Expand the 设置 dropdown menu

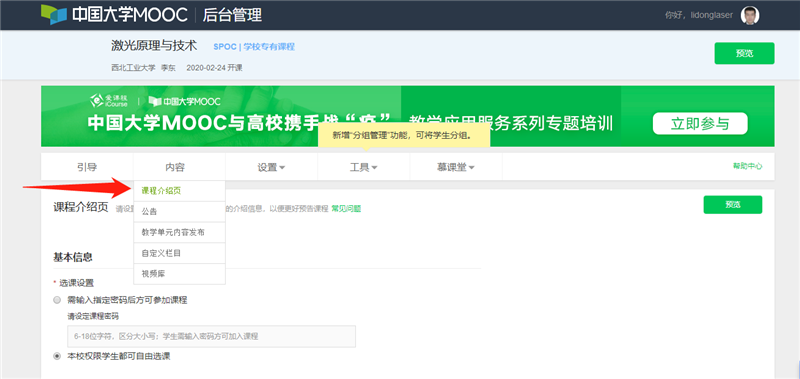pyautogui.click(x=271, y=167)
